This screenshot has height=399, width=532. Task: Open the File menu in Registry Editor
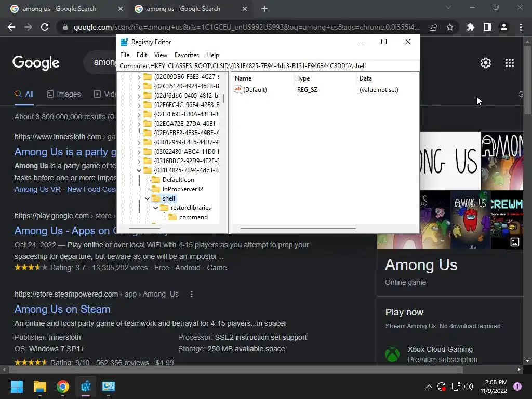[125, 55]
